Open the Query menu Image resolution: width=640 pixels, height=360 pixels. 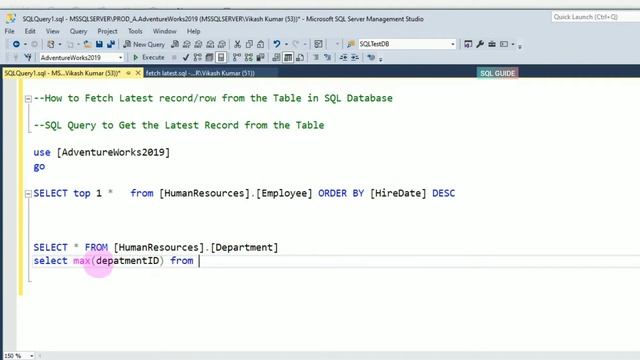pos(78,31)
